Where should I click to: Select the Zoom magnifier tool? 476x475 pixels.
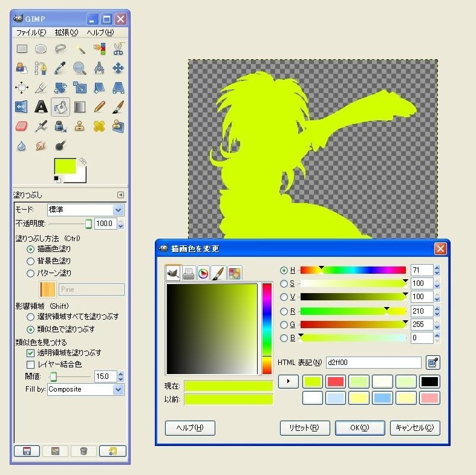(x=80, y=68)
